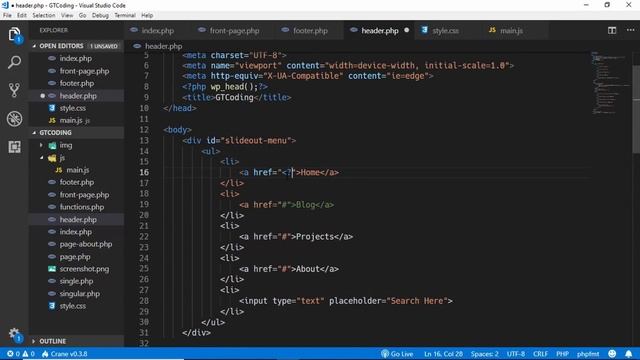Open the editor More Actions menu
The width and height of the screenshot is (640, 360).
coord(630,30)
